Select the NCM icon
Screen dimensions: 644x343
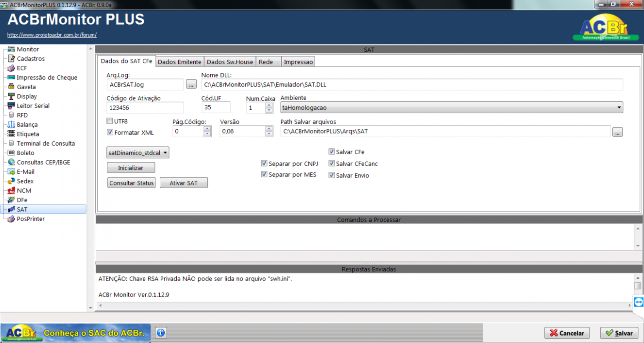pos(11,191)
